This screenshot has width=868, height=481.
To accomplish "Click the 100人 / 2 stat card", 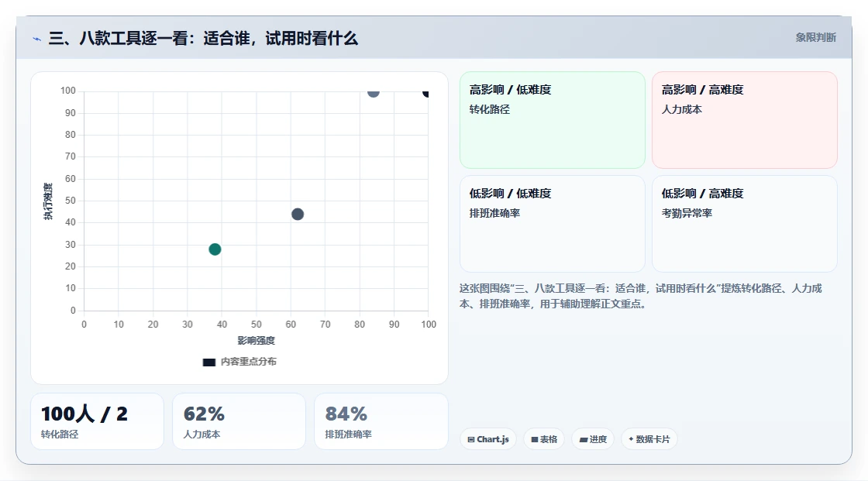I will [x=98, y=421].
